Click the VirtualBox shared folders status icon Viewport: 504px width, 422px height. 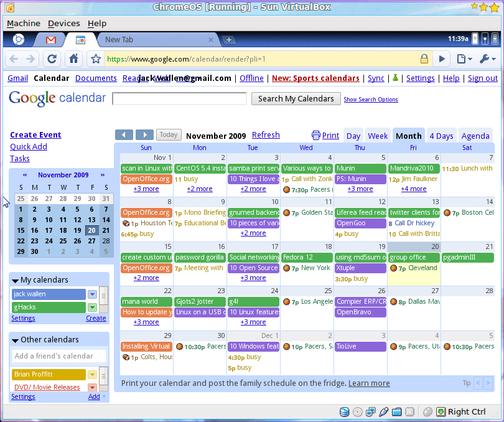pos(396,411)
